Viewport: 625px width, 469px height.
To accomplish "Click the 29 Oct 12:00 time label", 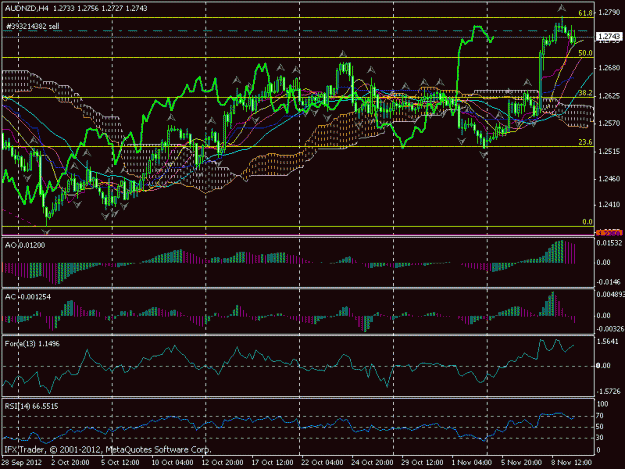I will coord(422,462).
